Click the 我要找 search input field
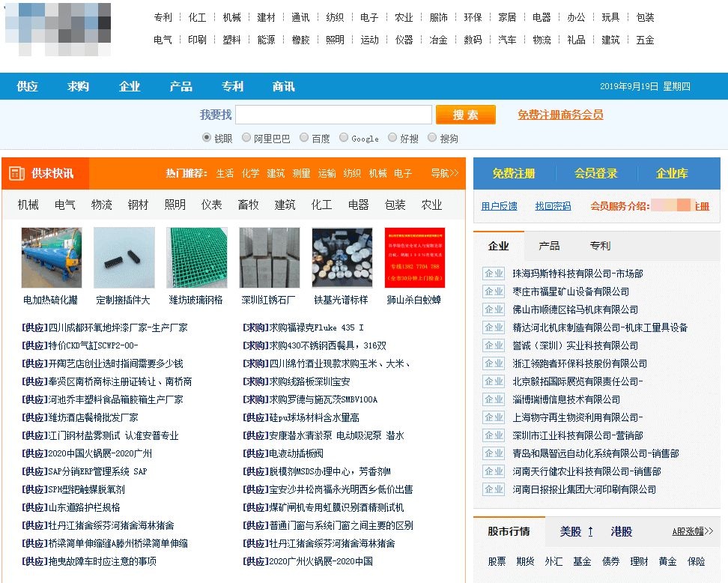The width and height of the screenshot is (728, 583). 333,115
